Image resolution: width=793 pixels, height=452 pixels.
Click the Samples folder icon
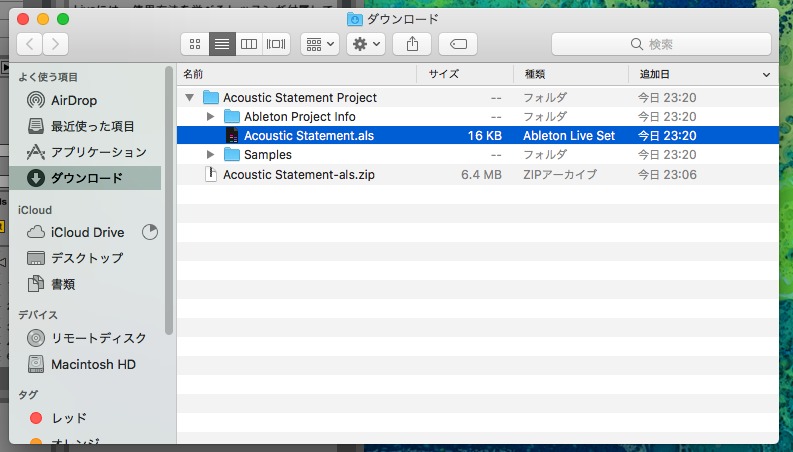click(x=232, y=155)
